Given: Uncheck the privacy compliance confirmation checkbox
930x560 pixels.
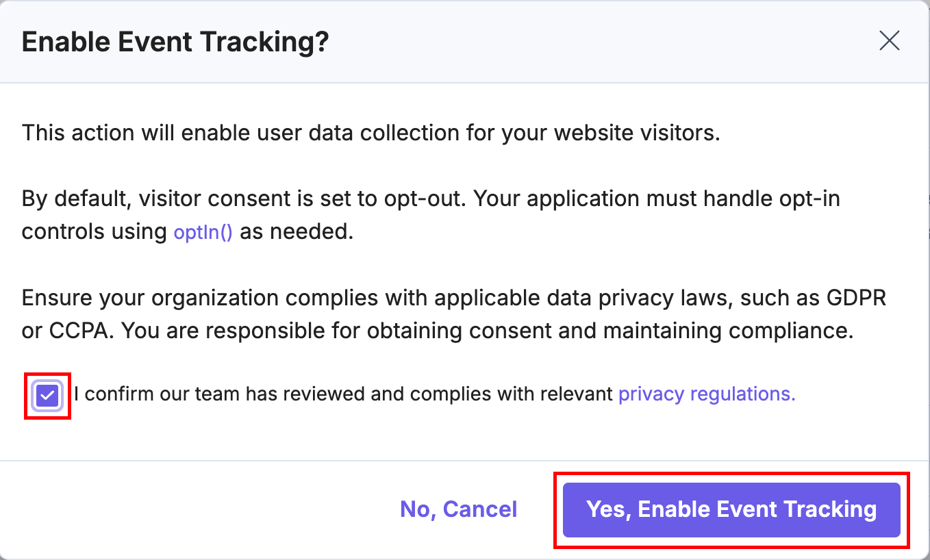Looking at the screenshot, I should click(x=48, y=395).
